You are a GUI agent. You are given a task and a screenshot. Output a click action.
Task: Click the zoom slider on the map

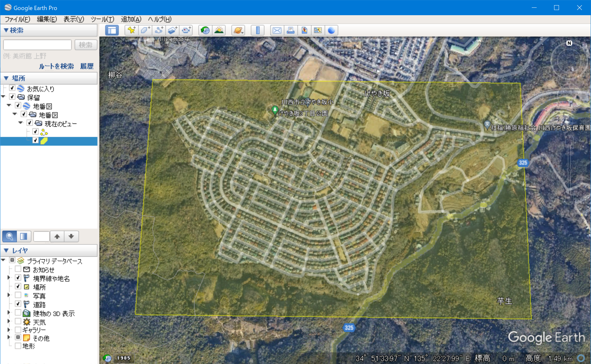coord(569,169)
